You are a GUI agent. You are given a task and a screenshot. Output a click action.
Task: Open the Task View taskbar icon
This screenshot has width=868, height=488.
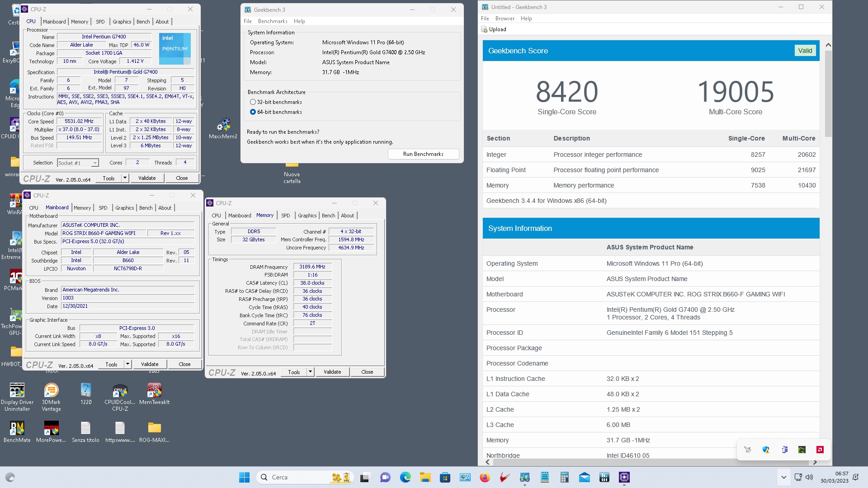click(365, 477)
